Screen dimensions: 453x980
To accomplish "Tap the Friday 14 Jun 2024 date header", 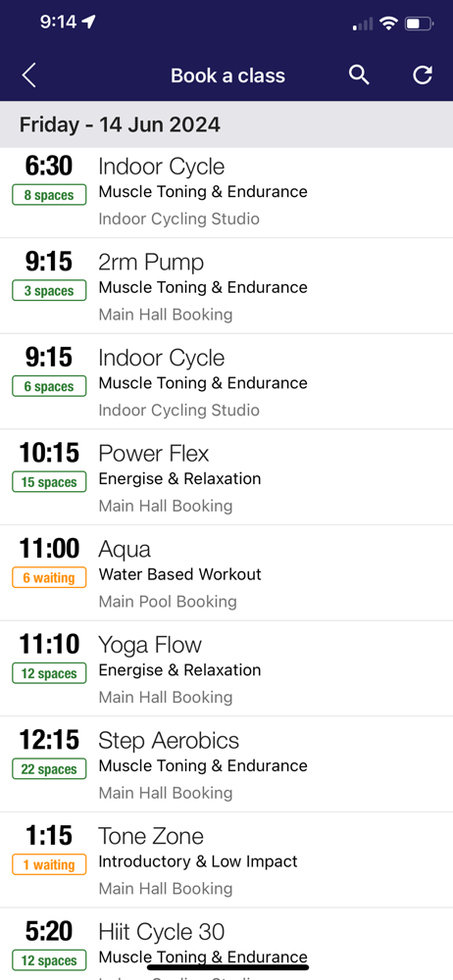I will point(226,124).
